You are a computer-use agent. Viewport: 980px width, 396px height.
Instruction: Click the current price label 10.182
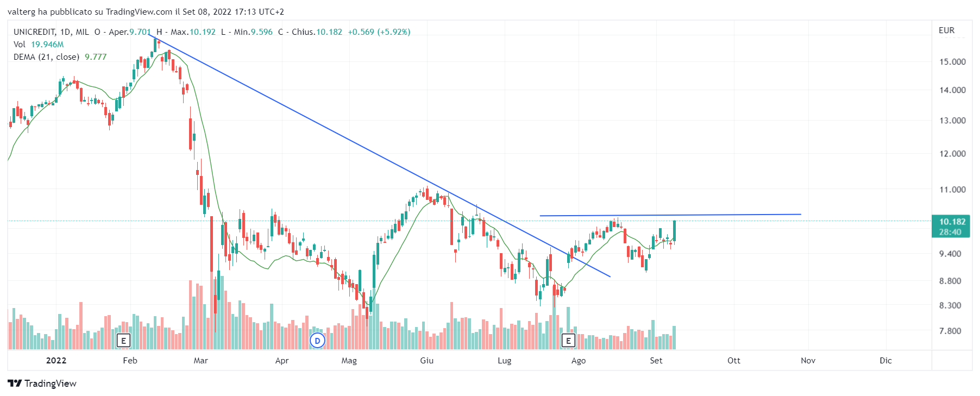(952, 222)
